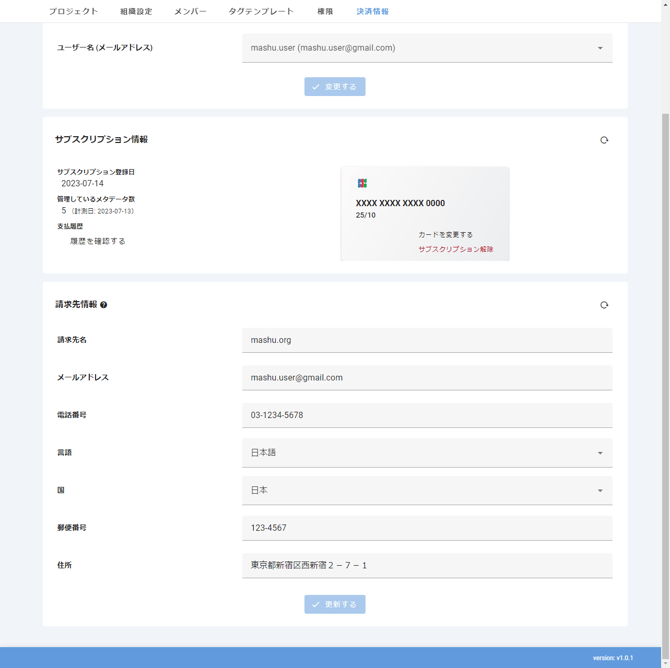Viewport: 670px width, 668px height.
Task: Refresh the 請求先情報 section
Action: [604, 305]
